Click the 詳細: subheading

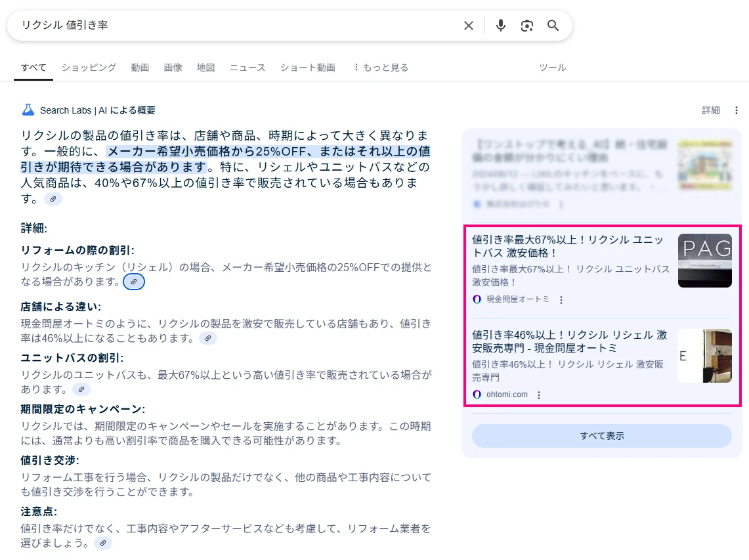point(34,228)
